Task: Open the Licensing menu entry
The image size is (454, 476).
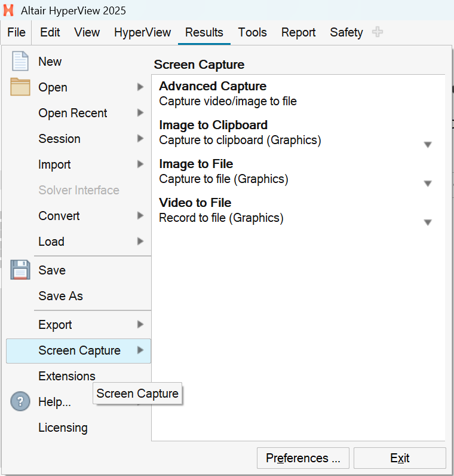Action: (63, 428)
